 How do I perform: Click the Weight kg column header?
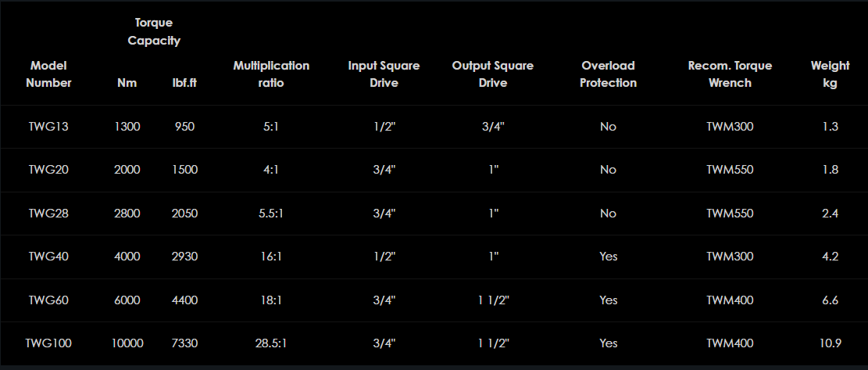click(x=830, y=74)
